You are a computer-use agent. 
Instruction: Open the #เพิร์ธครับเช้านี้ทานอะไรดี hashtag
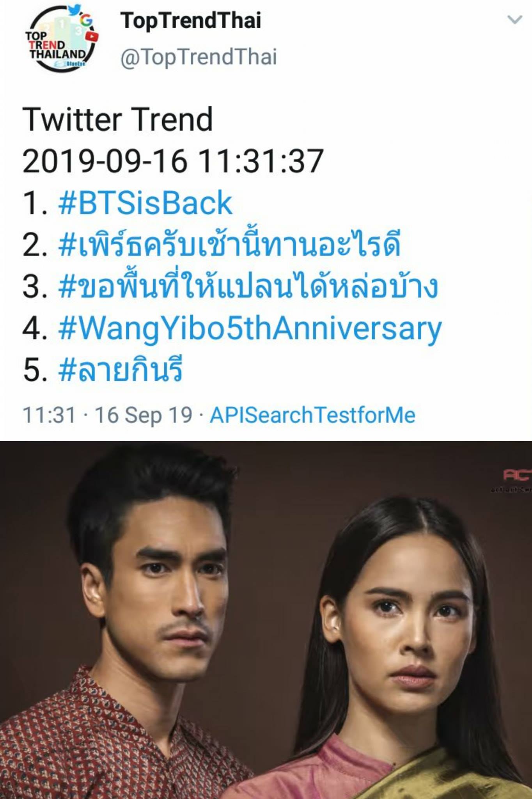pyautogui.click(x=229, y=244)
